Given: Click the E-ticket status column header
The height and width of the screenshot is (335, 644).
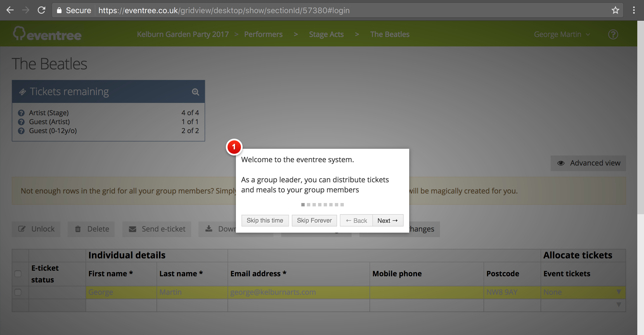Looking at the screenshot, I should point(57,274).
